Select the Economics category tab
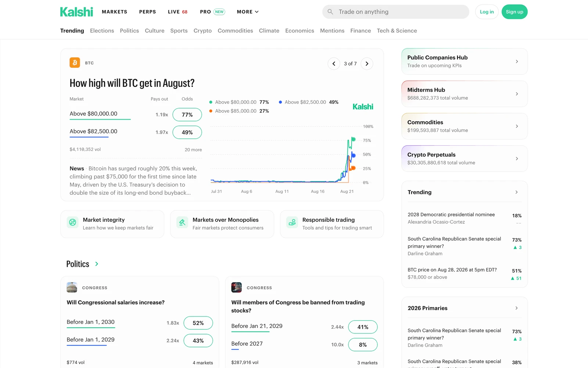The image size is (588, 368). (x=300, y=31)
